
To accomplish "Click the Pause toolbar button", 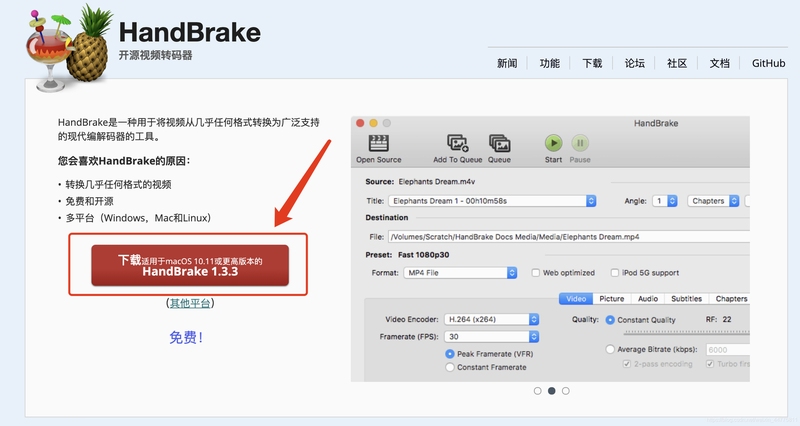I will pyautogui.click(x=580, y=143).
